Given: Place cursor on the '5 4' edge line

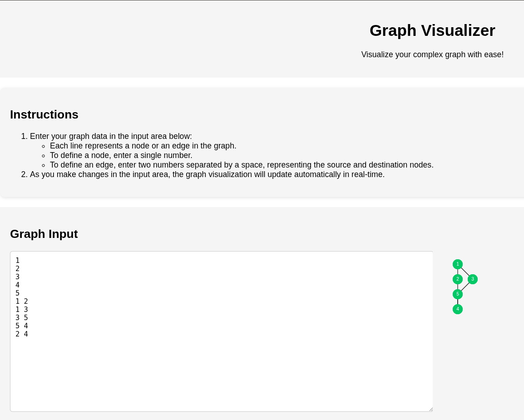Looking at the screenshot, I should pos(22,326).
